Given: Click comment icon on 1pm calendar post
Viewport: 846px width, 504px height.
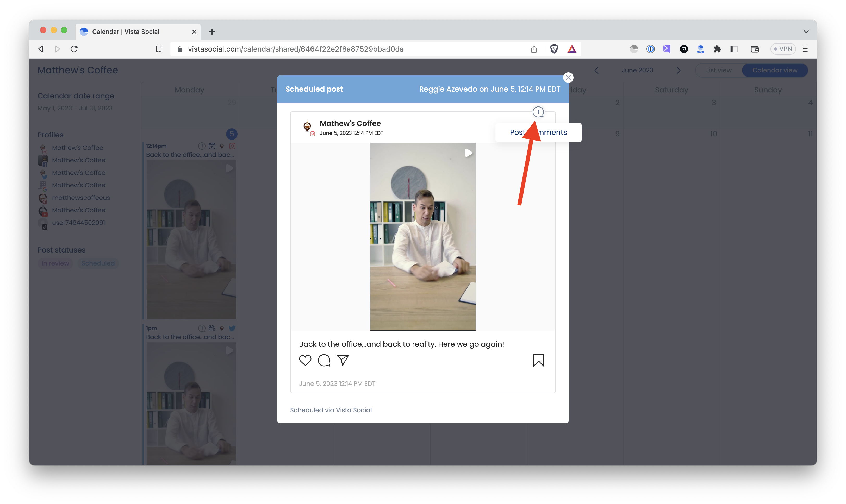Looking at the screenshot, I should pyautogui.click(x=202, y=329).
